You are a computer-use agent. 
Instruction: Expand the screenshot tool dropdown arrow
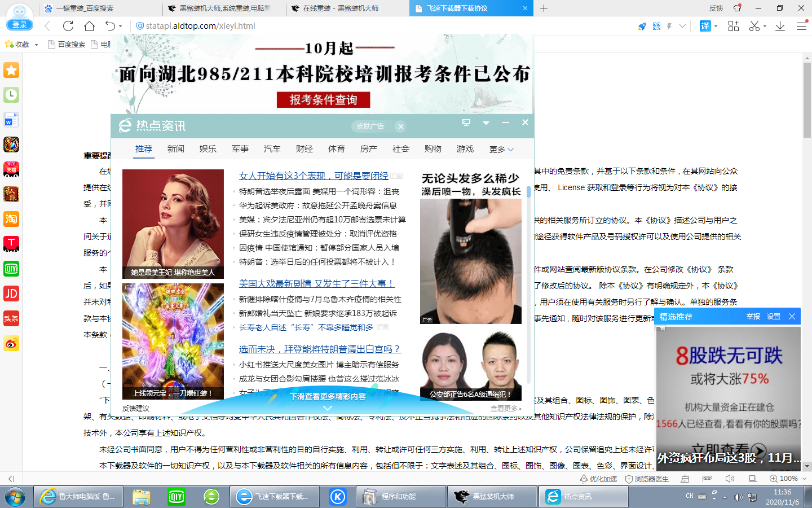(x=765, y=26)
